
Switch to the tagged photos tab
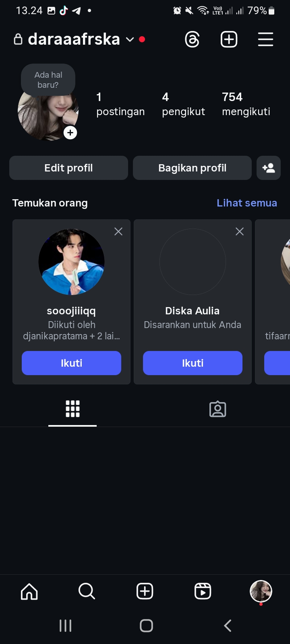pos(217,409)
